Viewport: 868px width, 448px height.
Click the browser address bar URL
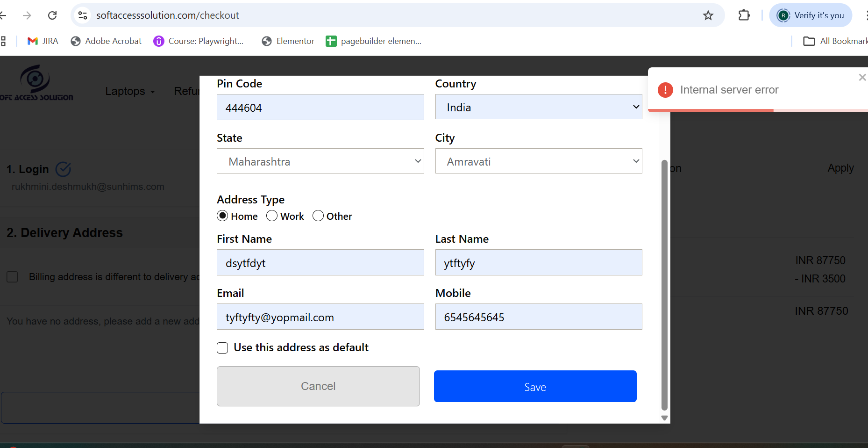click(168, 15)
